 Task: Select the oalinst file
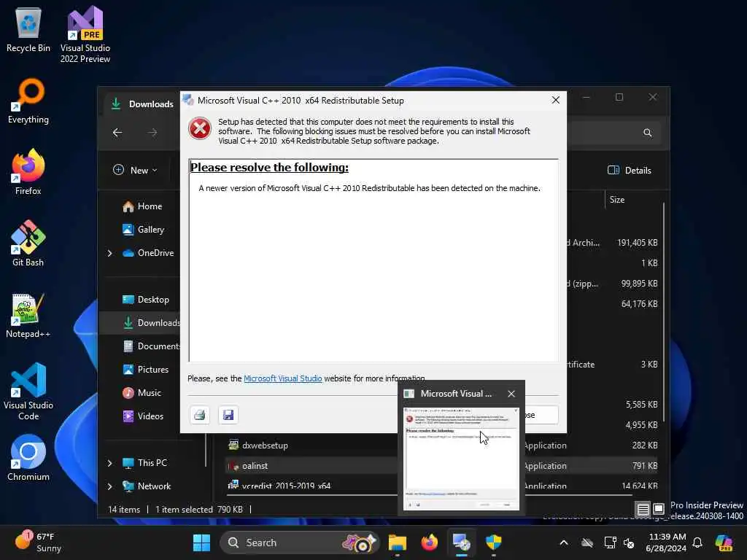tap(255, 466)
